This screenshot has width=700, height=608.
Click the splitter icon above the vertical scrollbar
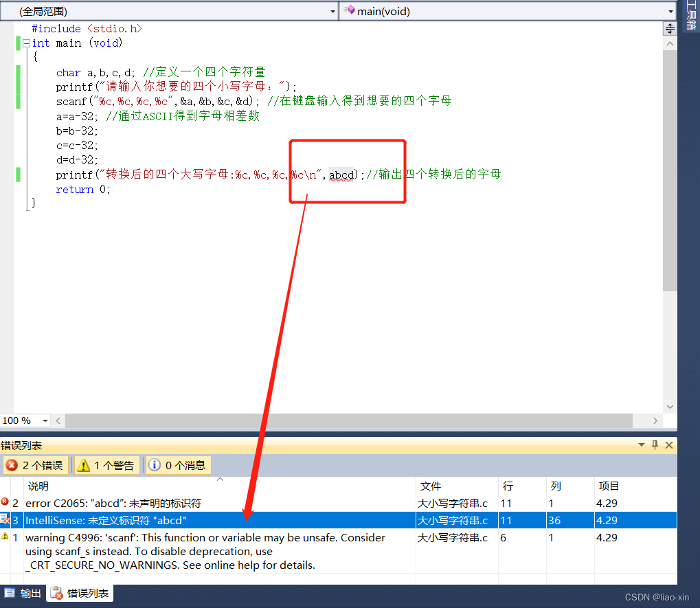670,28
